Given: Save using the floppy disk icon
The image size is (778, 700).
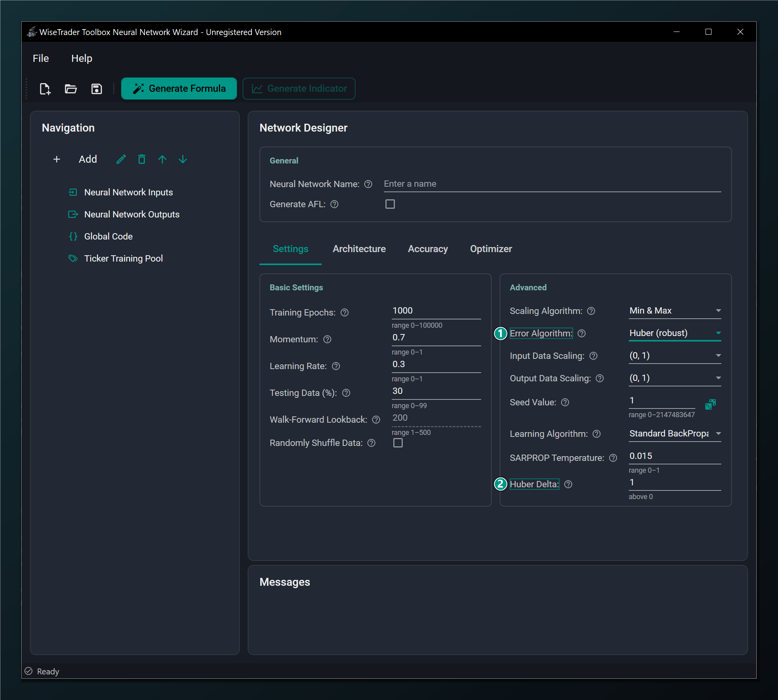Looking at the screenshot, I should tap(96, 89).
